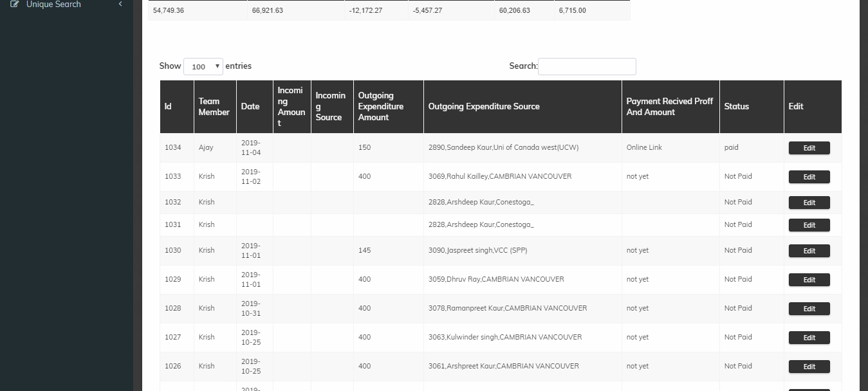Viewport: 868px width, 391px height.
Task: Sort by Team Member column header
Action: [215, 107]
